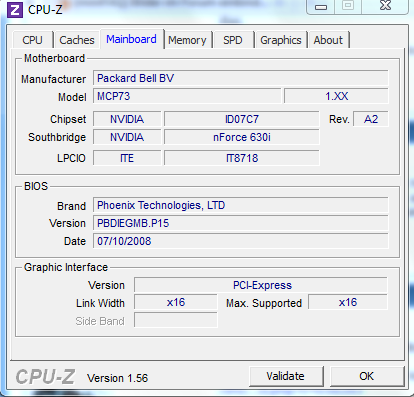Click the Max. Supported field x16
Screen dimensions: 414x397
348,302
